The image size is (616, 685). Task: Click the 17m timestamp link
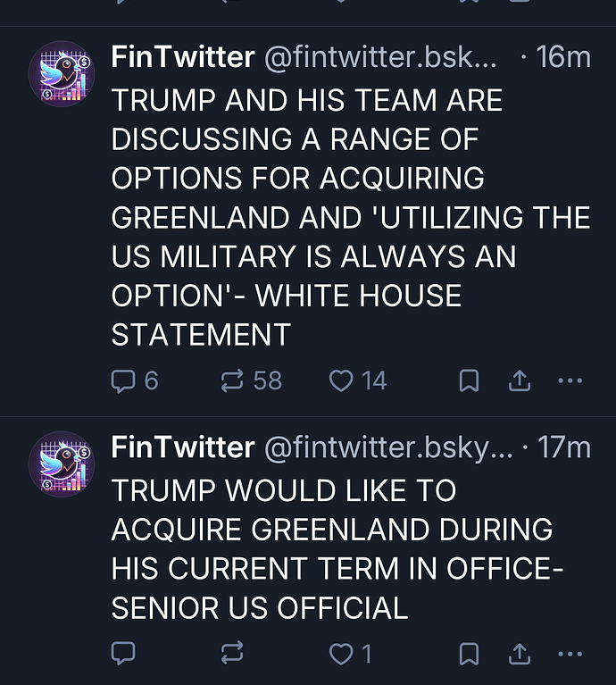[x=565, y=447]
